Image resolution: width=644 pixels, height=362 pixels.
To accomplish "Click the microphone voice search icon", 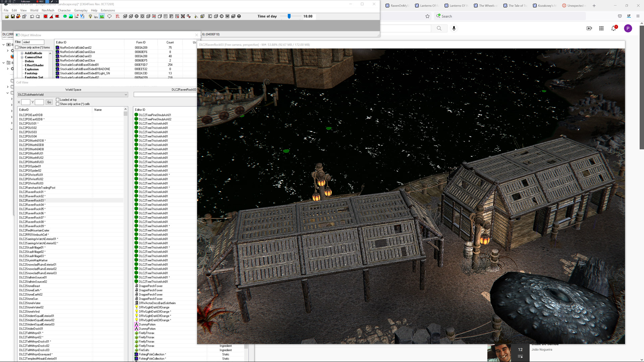I will (454, 28).
